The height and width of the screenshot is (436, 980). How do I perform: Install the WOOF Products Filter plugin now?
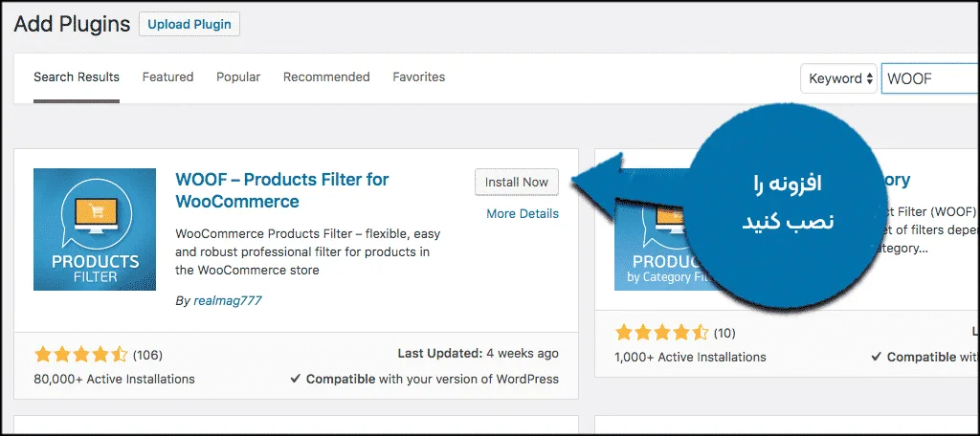pos(516,183)
